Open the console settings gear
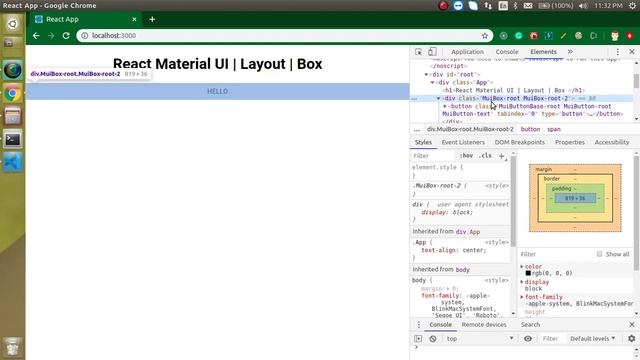640x360 pixels. pyautogui.click(x=631, y=339)
